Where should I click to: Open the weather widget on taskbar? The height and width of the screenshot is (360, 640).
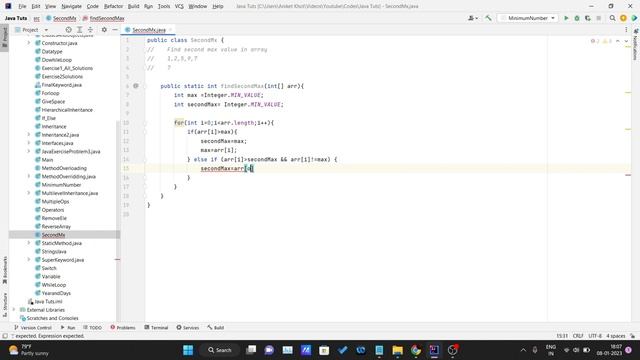[29, 350]
